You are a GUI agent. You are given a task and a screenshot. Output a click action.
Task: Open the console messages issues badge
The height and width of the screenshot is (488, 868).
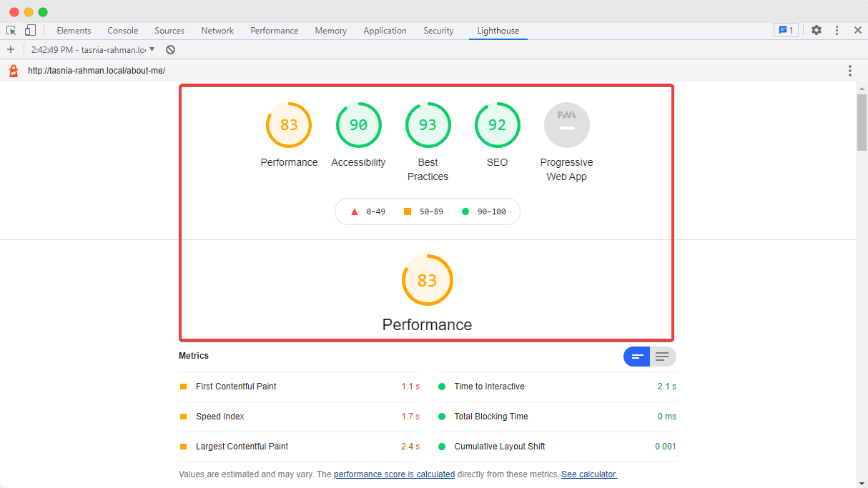click(786, 30)
